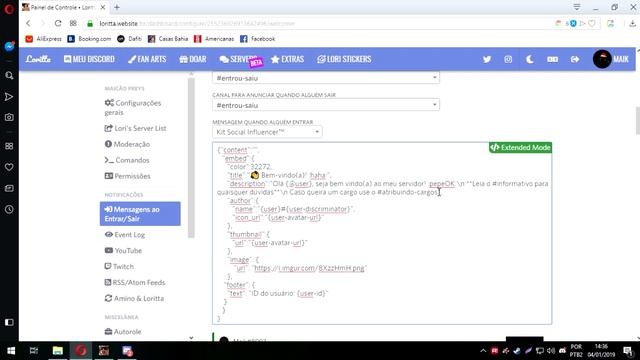Open the Facebook bookmark

[x=258, y=39]
